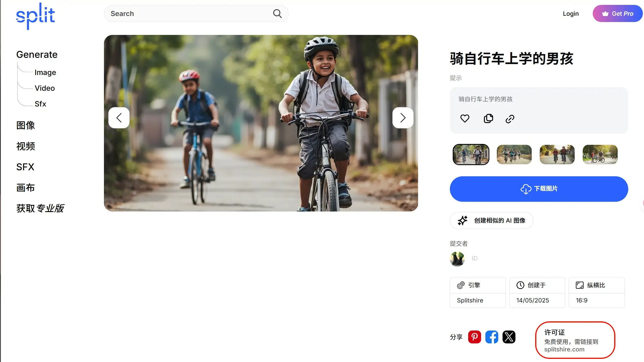Click the 下载图片 download button
The image size is (644, 362).
539,189
